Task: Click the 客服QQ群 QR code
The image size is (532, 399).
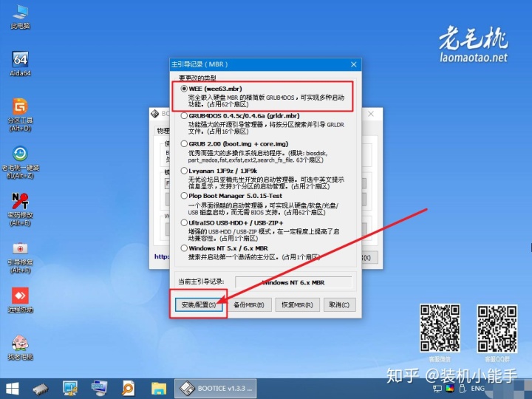Action: pos(497,328)
